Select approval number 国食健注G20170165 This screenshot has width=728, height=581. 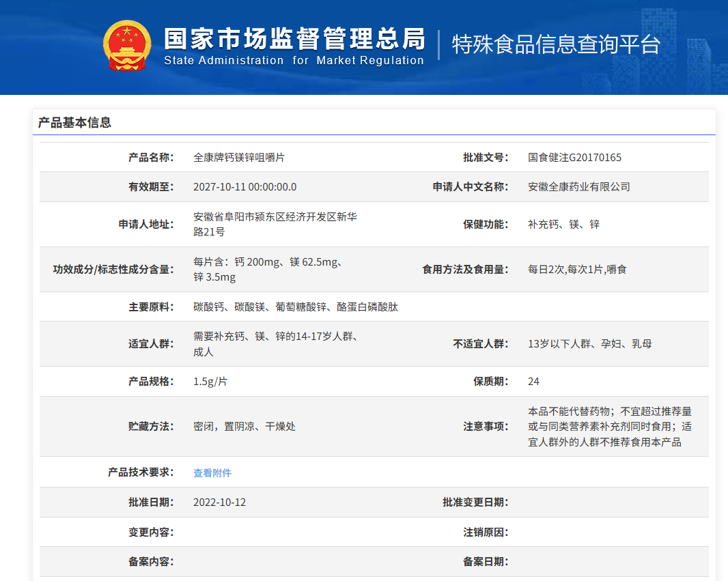click(x=574, y=157)
